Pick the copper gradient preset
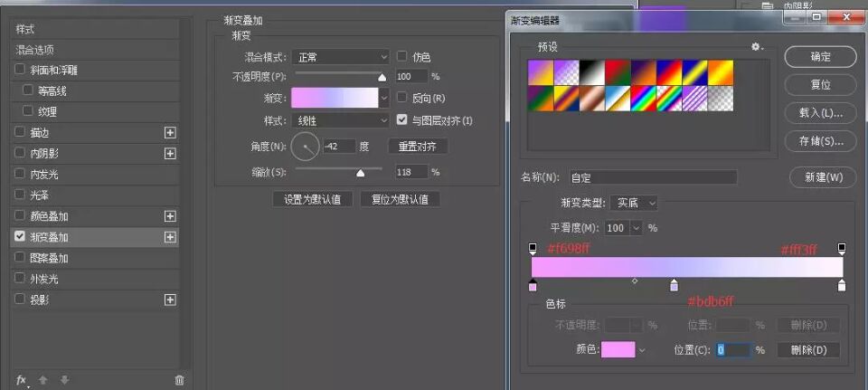This screenshot has width=868, height=390. tap(593, 98)
